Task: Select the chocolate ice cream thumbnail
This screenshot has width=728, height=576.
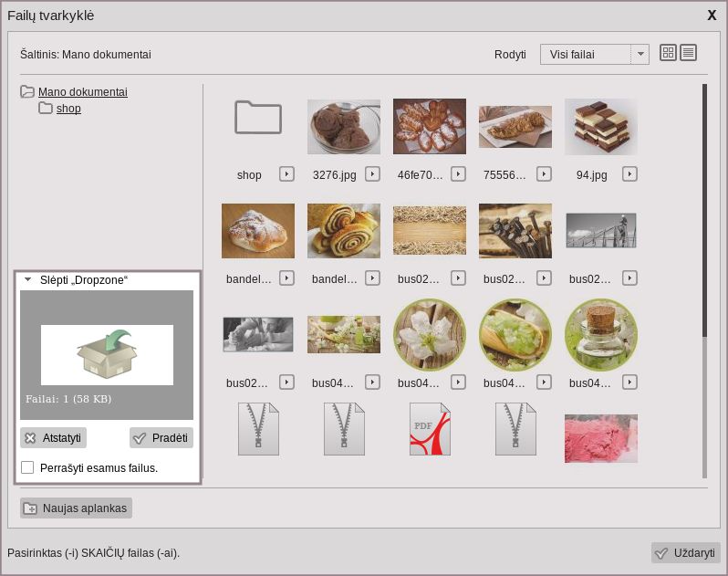Action: click(344, 127)
